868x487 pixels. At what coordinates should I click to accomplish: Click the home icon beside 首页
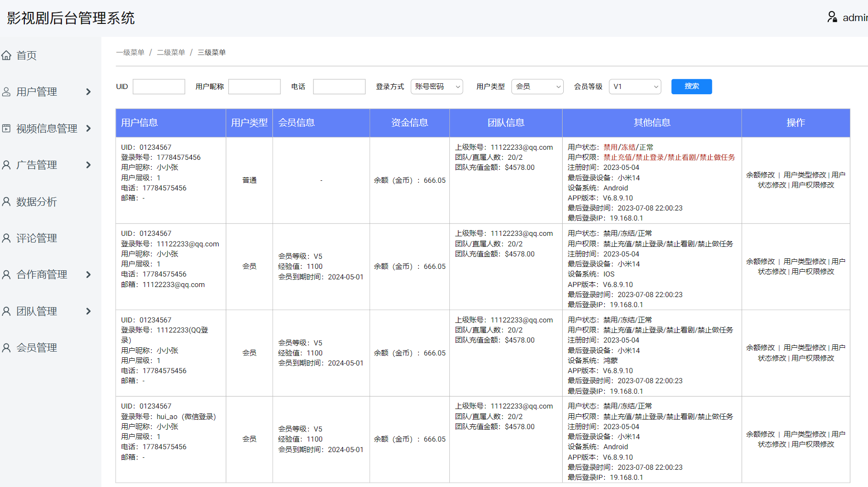pos(6,55)
